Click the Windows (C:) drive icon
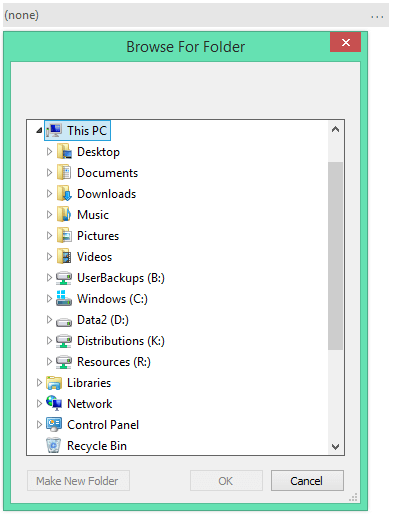393x514 pixels. [64, 298]
